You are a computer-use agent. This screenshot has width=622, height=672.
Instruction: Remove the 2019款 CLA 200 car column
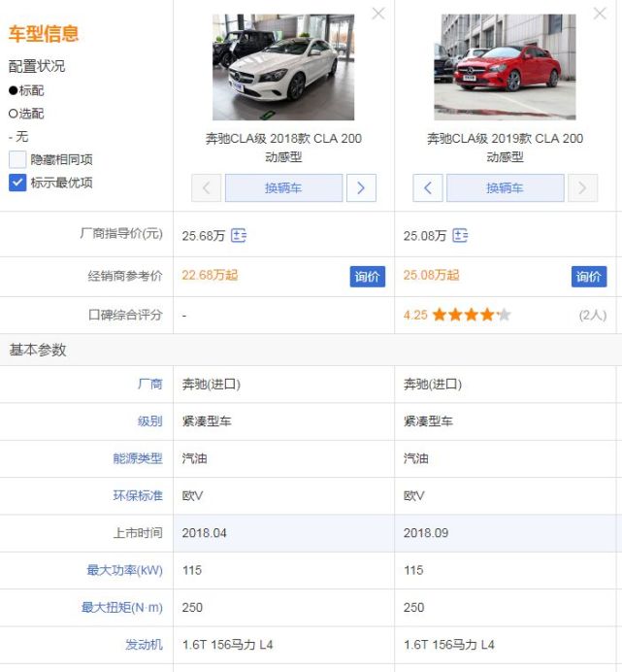[600, 14]
